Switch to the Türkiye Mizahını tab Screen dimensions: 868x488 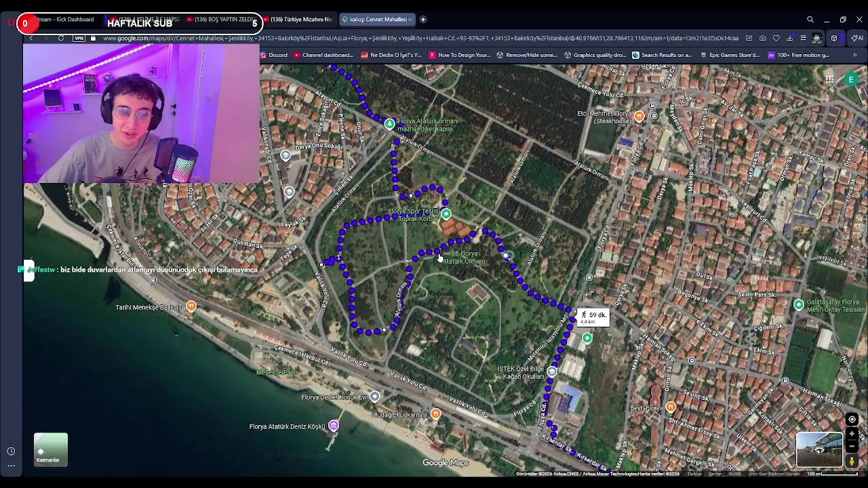[299, 20]
